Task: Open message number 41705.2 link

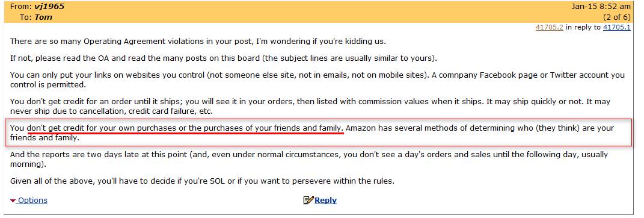Action: [549, 28]
